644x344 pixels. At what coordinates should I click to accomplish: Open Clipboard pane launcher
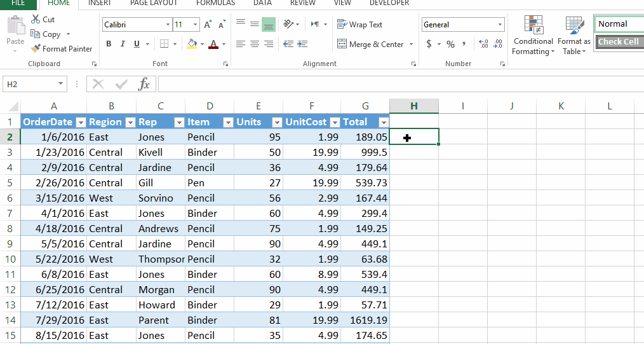(94, 64)
